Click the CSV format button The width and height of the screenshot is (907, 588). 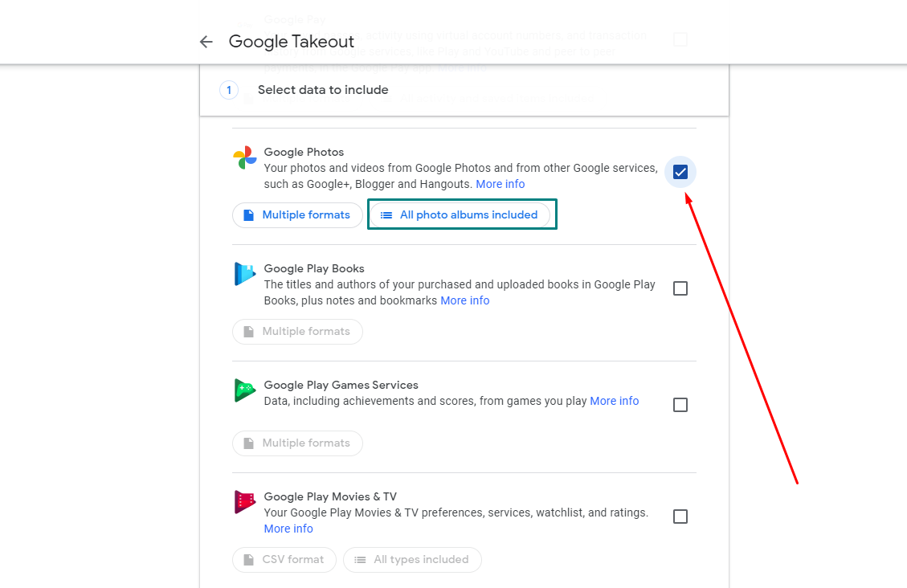tap(284, 560)
